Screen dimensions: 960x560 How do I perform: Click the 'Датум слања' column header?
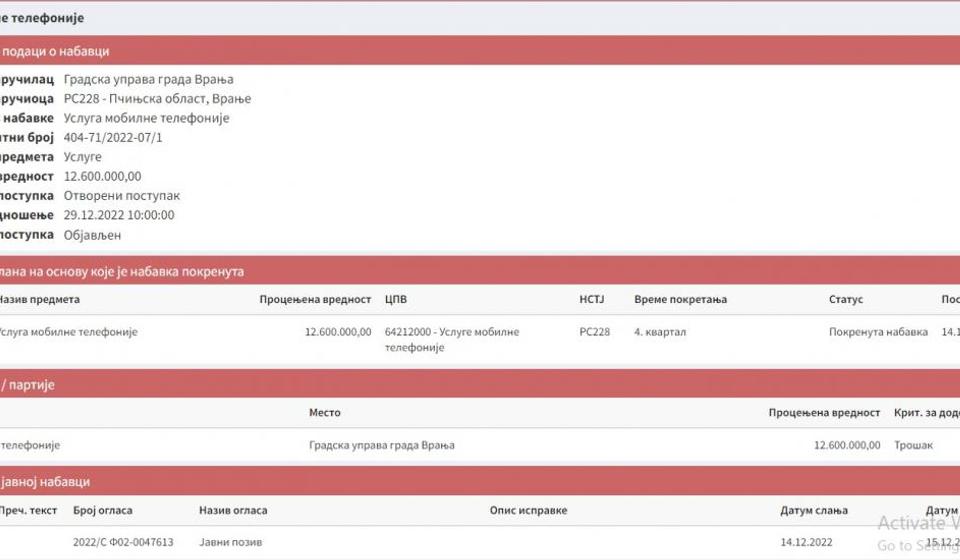tap(814, 510)
